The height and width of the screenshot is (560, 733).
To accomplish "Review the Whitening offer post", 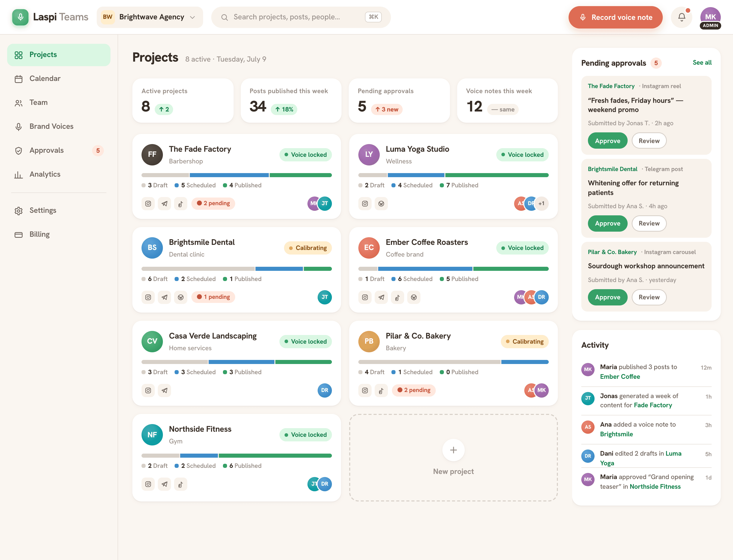I will pyautogui.click(x=649, y=223).
